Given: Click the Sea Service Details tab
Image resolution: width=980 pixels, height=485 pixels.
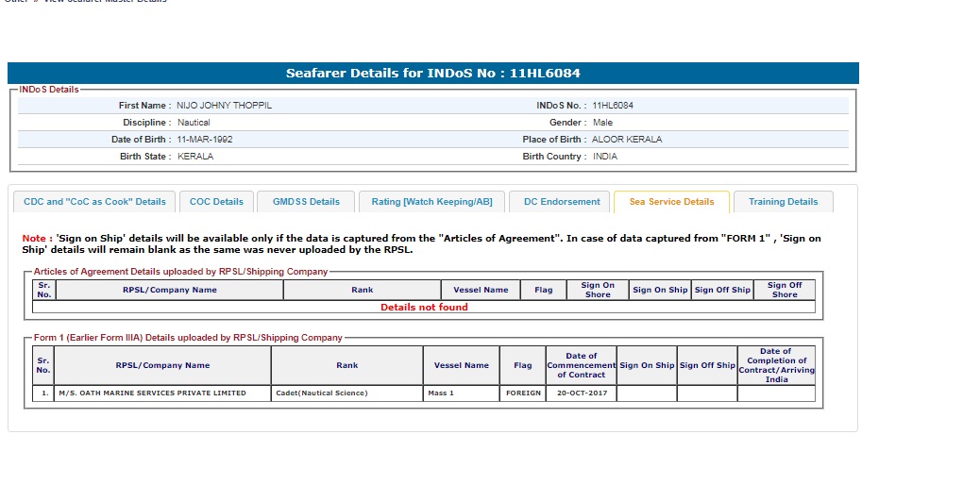Looking at the screenshot, I should tap(671, 202).
